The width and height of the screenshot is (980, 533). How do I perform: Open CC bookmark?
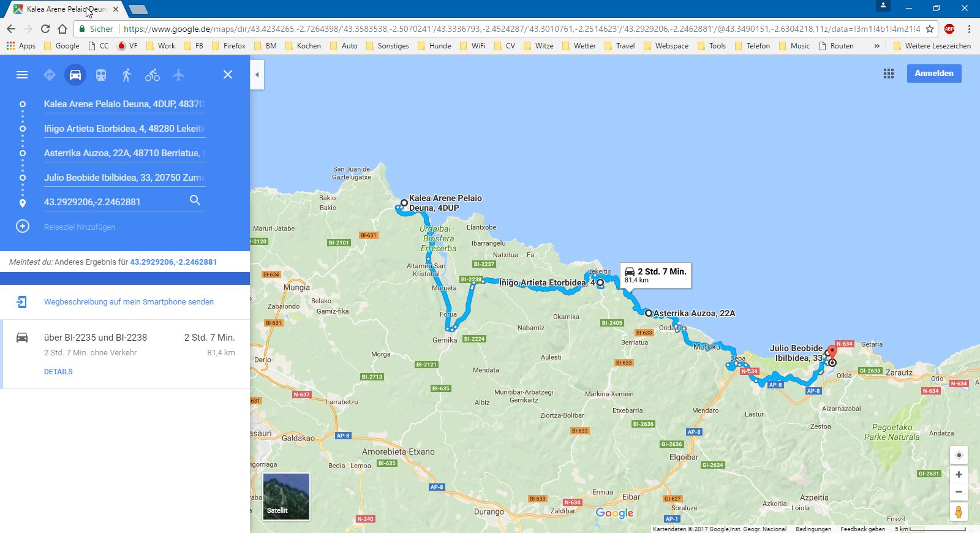(98, 46)
